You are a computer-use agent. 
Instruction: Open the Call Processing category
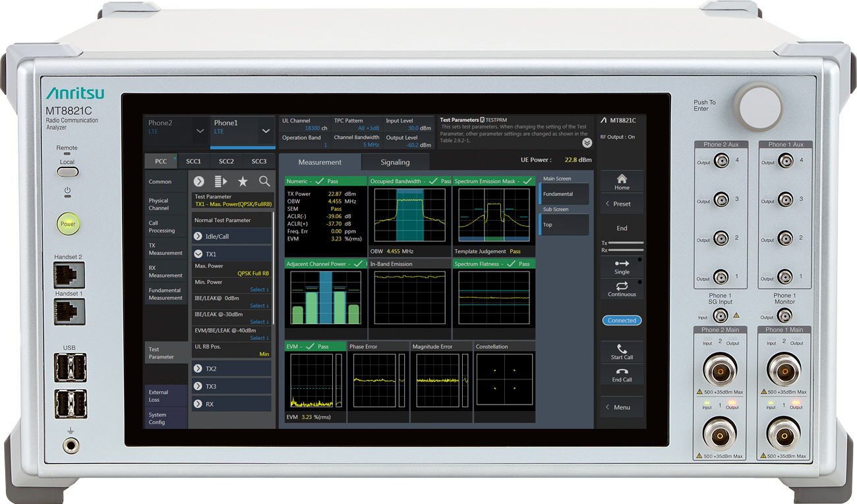[166, 227]
